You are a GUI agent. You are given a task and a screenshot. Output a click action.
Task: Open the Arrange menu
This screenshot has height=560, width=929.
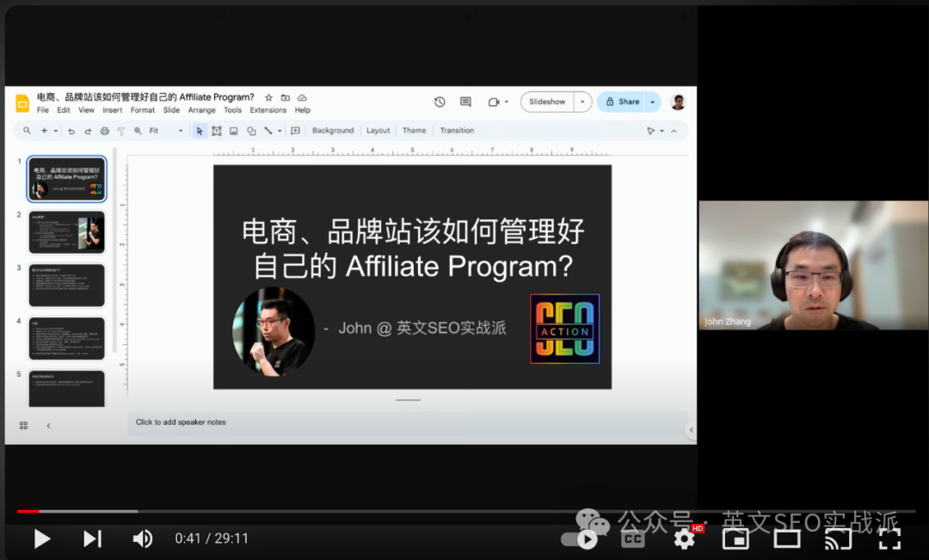[201, 110]
